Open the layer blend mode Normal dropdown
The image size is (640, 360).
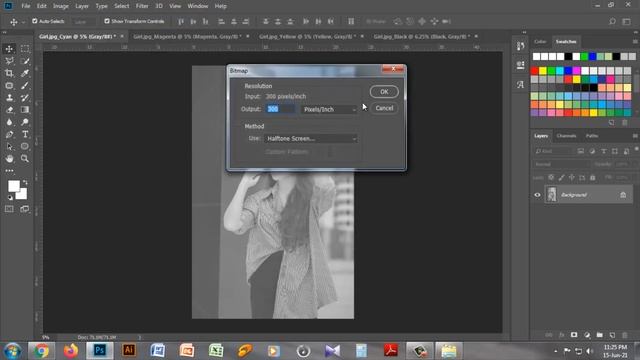coord(561,164)
